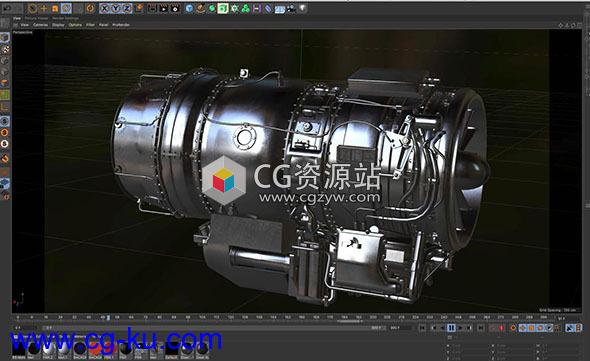Click the last viewport toggle icon top right
Viewport: 590px width, 361px height.
580,25
